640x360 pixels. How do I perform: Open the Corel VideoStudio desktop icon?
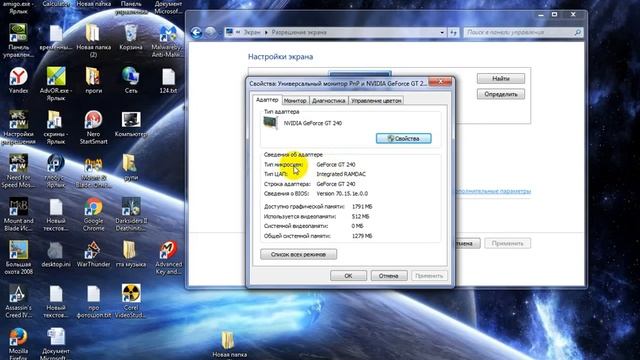tap(131, 301)
